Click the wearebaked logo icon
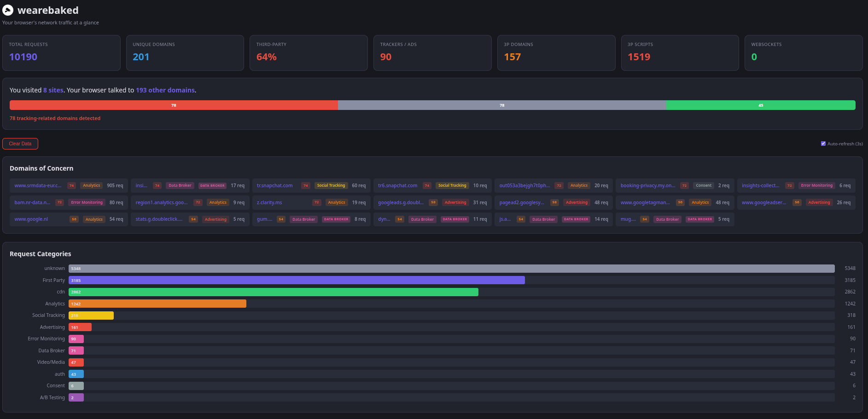The height and width of the screenshot is (419, 868). click(8, 10)
